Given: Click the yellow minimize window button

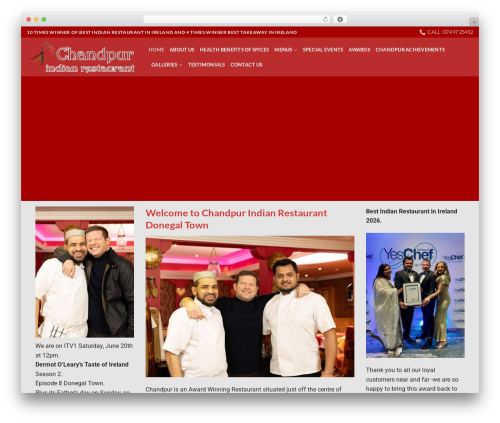Looking at the screenshot, I should click(x=36, y=19).
